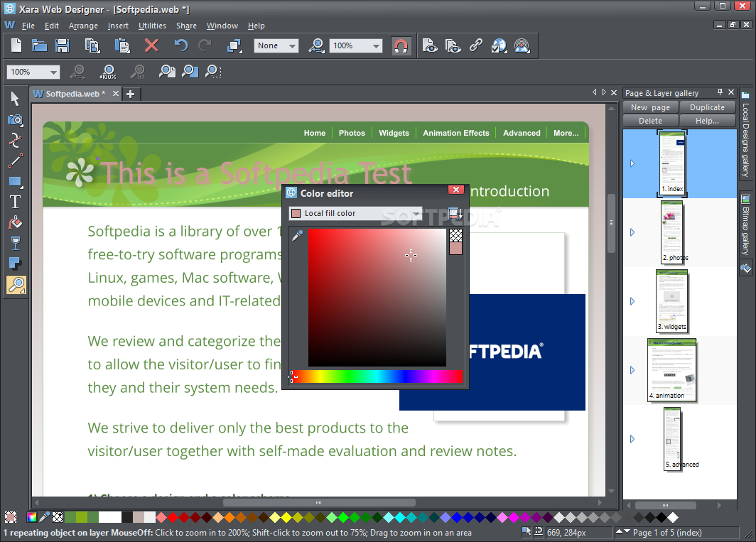This screenshot has width=756, height=542.
Task: Open the Arrange menu
Action: click(x=83, y=26)
